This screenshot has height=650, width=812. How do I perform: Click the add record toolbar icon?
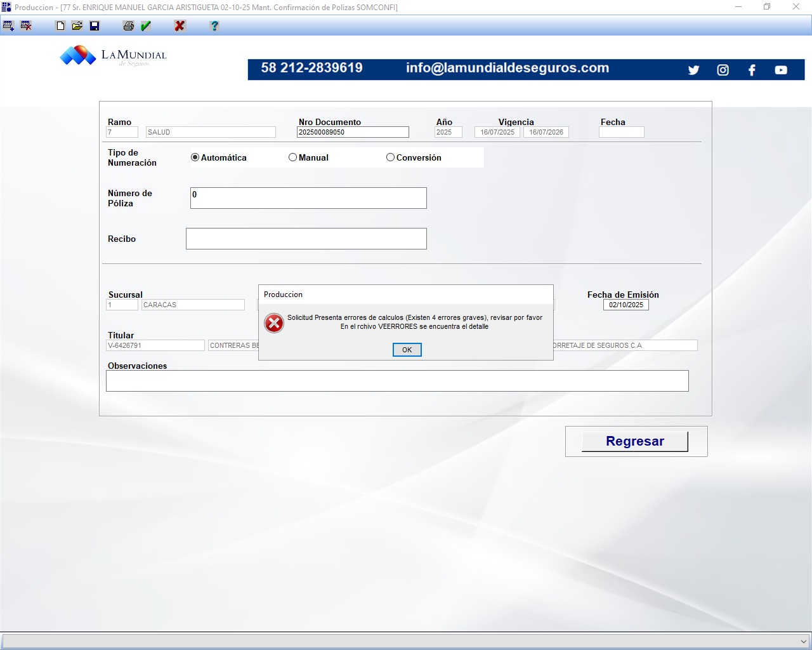[8, 26]
